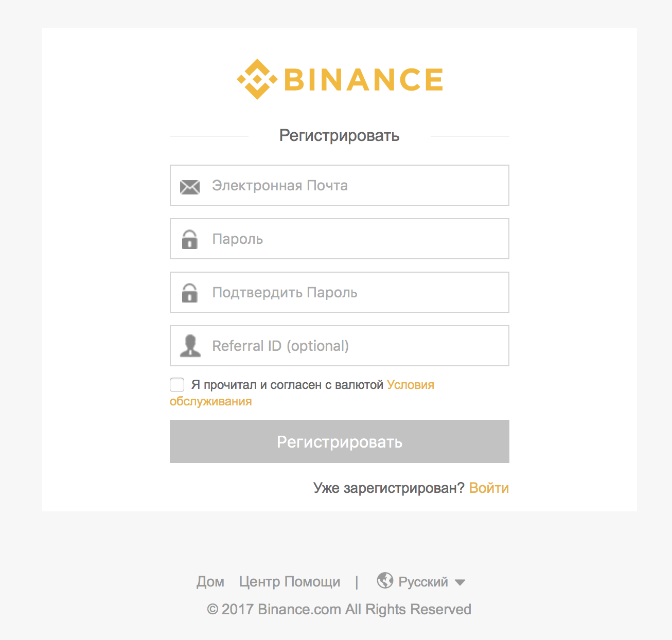672x640 pixels.
Task: Click the person icon in Referral ID field
Action: tap(190, 346)
